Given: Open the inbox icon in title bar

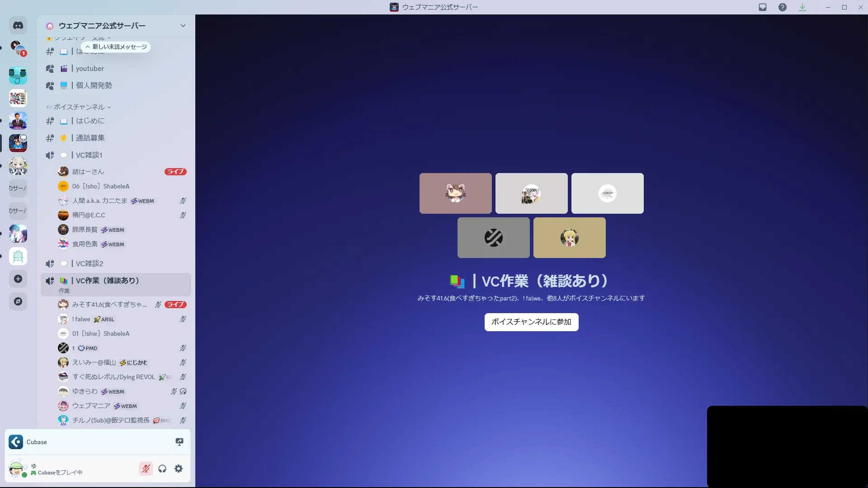Looking at the screenshot, I should click(x=763, y=7).
